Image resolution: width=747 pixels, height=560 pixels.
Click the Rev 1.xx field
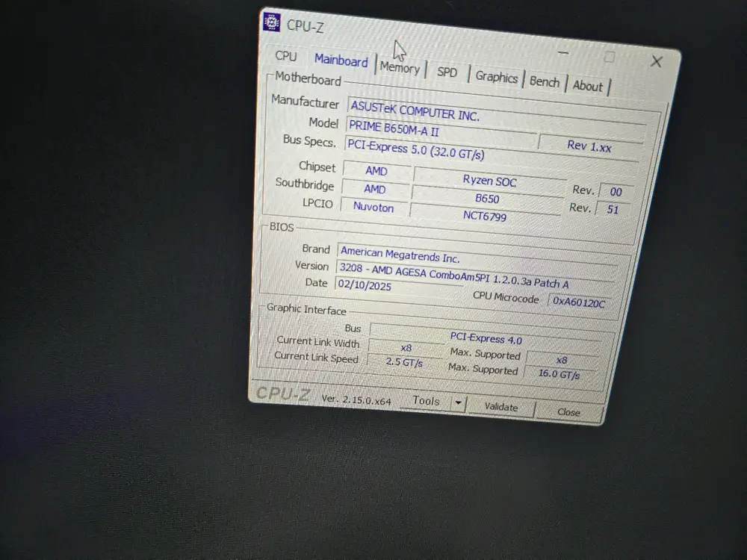[590, 146]
